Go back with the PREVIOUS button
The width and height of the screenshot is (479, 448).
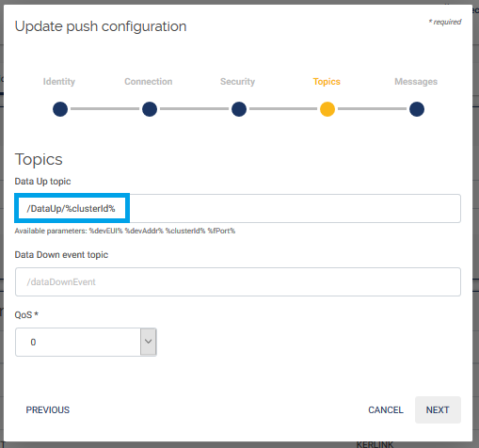[48, 409]
